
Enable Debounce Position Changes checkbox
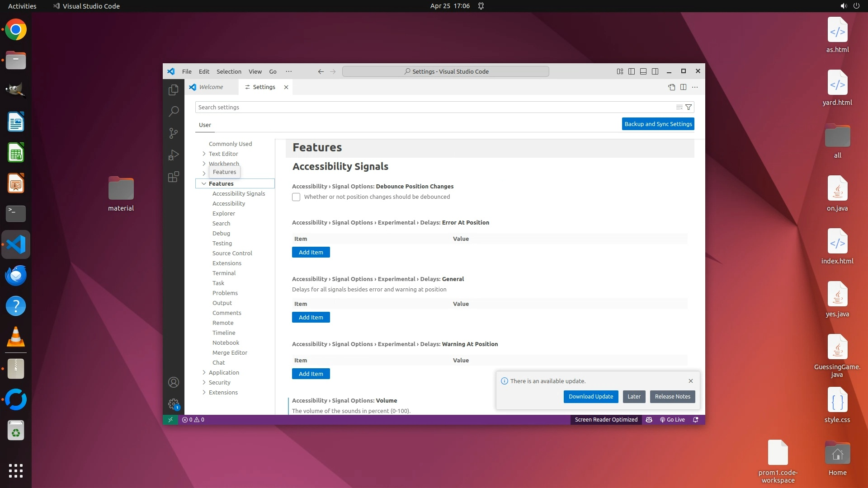tap(296, 197)
